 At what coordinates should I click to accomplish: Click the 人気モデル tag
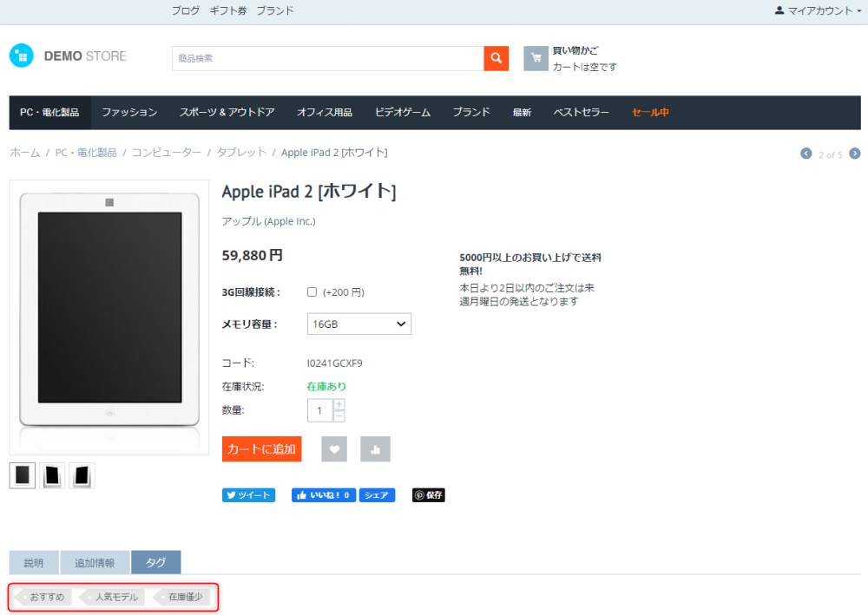(x=113, y=597)
